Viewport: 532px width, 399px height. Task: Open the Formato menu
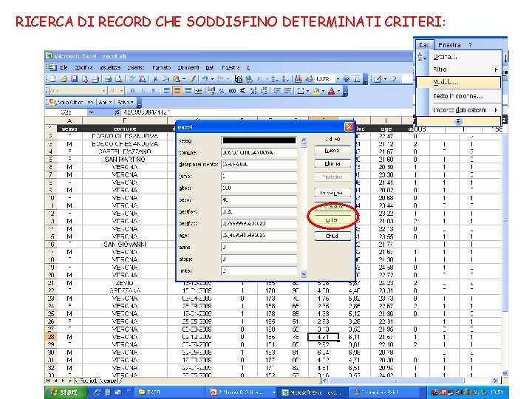tap(161, 67)
